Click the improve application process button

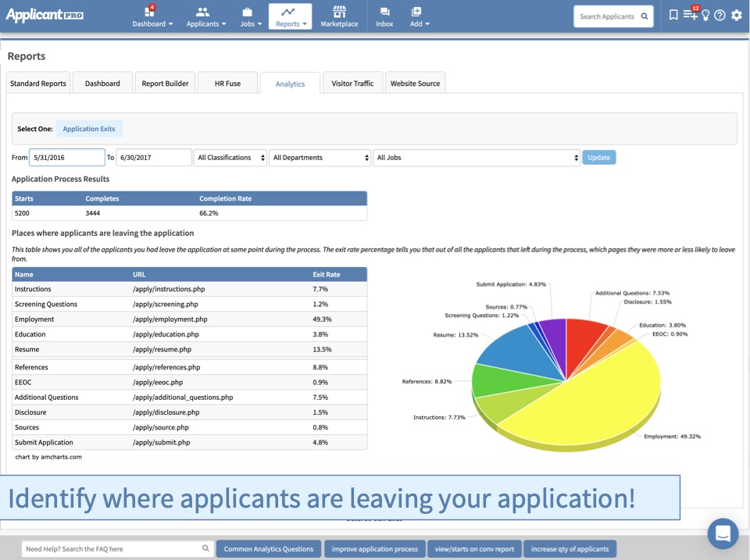tap(374, 548)
